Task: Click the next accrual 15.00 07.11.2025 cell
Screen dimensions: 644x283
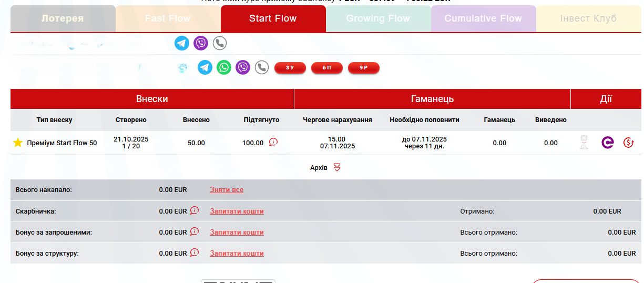Action: coord(337,143)
